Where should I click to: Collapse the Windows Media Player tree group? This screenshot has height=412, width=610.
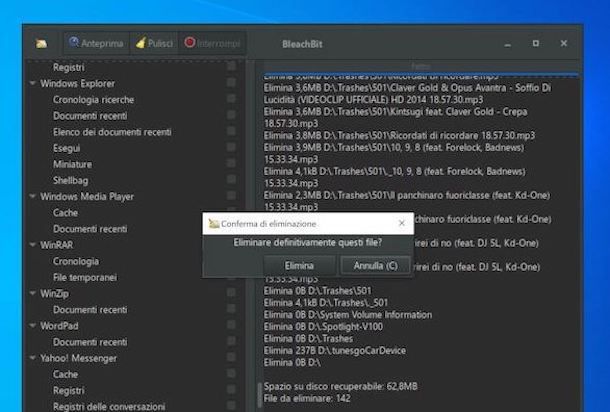point(33,196)
